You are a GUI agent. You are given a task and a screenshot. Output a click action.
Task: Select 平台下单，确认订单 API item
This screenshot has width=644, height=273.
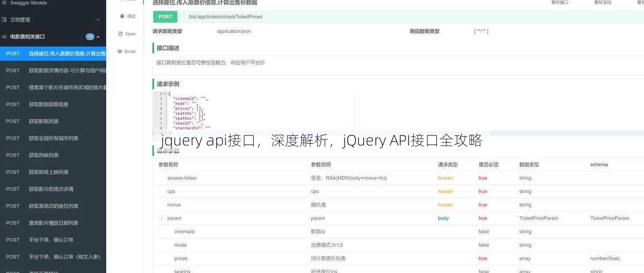[53, 239]
